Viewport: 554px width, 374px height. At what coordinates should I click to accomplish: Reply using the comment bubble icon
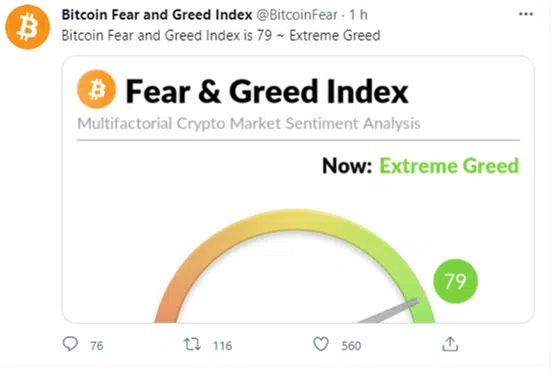(x=70, y=344)
